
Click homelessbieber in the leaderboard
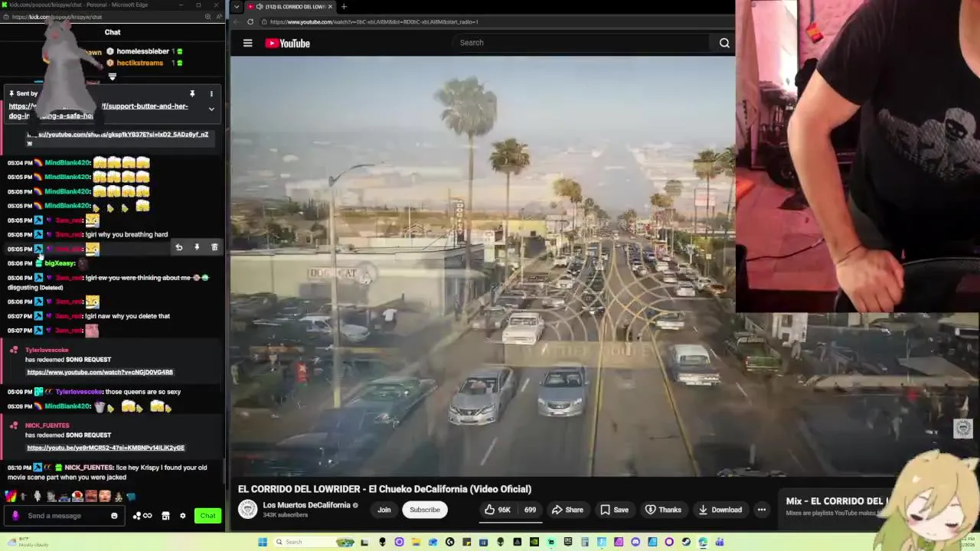pyautogui.click(x=142, y=51)
